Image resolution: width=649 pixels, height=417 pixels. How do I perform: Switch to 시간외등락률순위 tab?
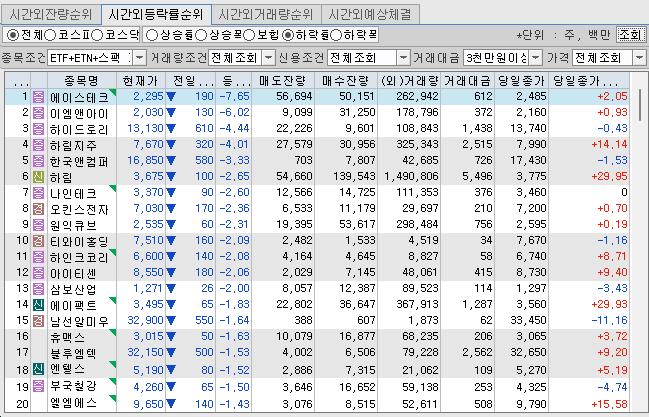[156, 14]
